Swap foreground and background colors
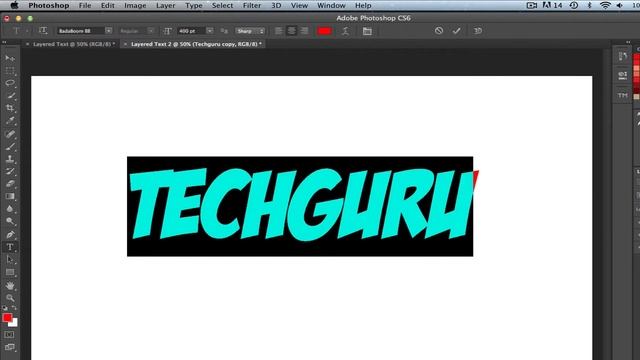 (14, 308)
